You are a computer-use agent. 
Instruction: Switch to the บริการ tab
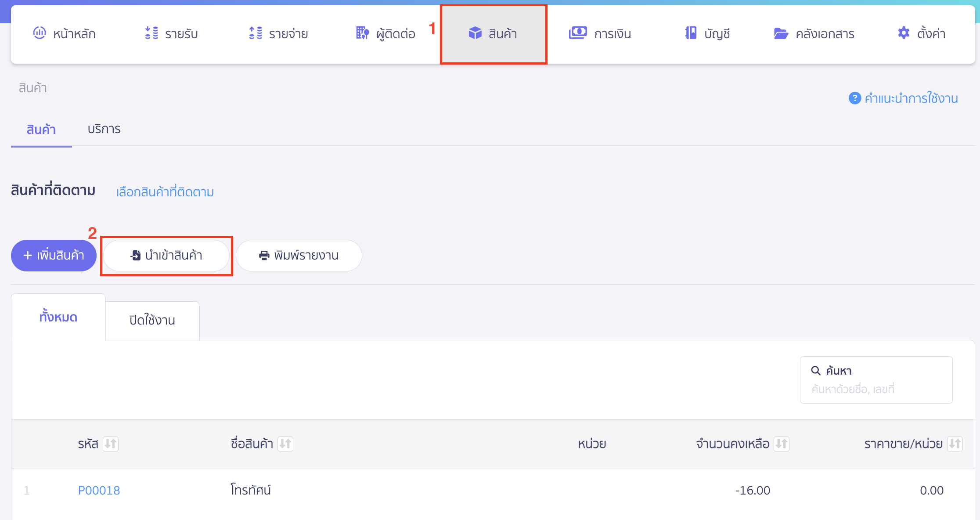click(104, 129)
